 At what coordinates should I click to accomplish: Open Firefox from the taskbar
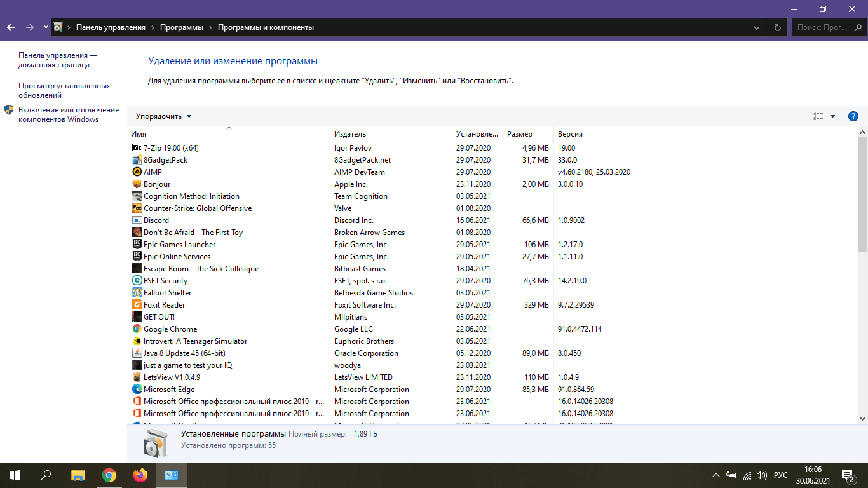coord(140,475)
